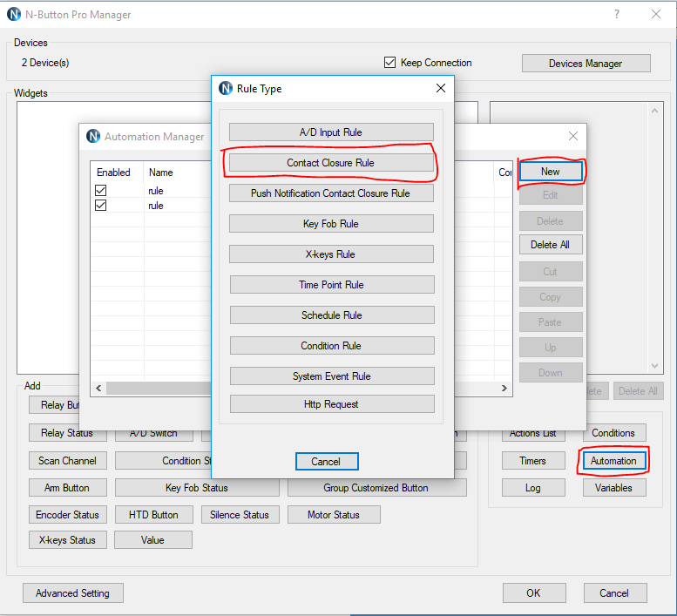Click the Automation Manager logo icon
This screenshot has width=677, height=616.
(93, 136)
